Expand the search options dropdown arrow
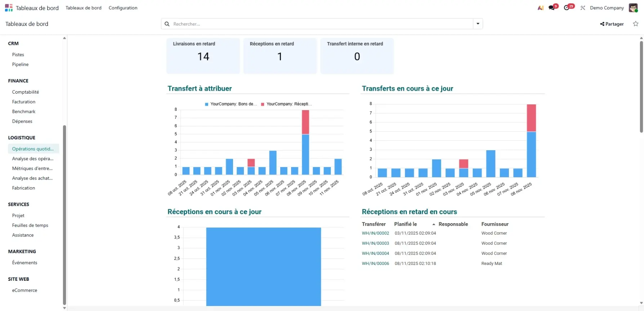This screenshot has height=311, width=644. [478, 24]
